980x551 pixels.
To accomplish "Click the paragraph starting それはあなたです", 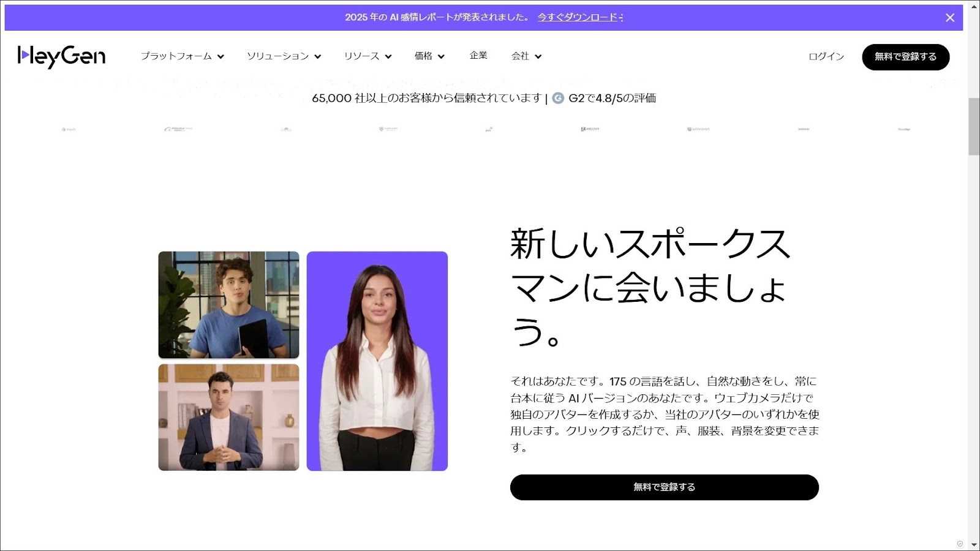I will coord(665,414).
